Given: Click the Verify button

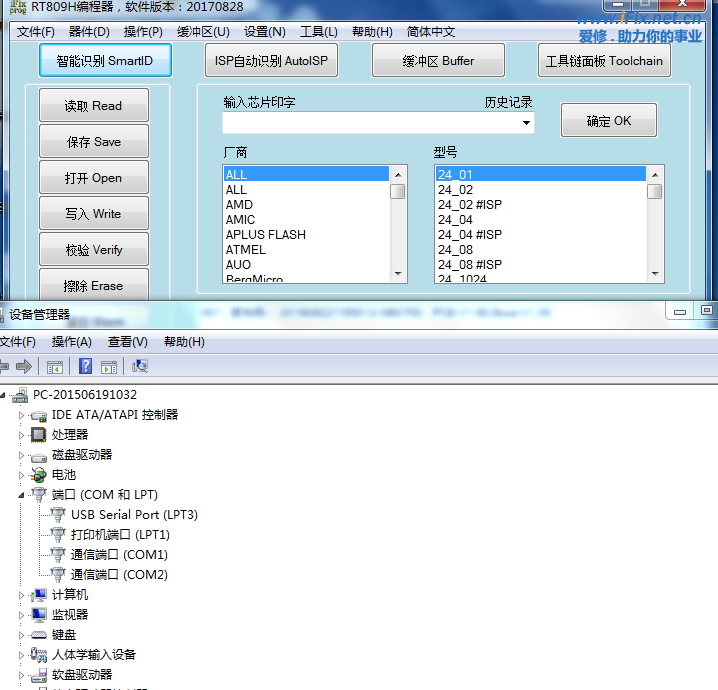Looking at the screenshot, I should click(94, 250).
